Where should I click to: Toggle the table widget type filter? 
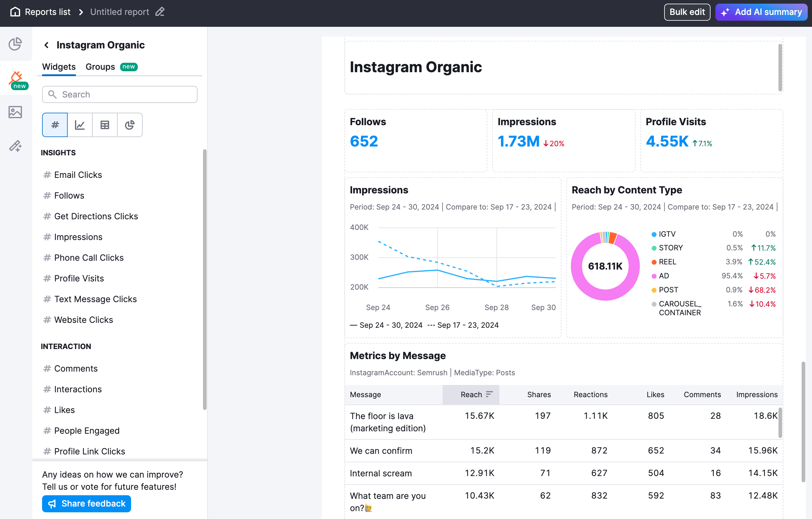[x=105, y=125]
